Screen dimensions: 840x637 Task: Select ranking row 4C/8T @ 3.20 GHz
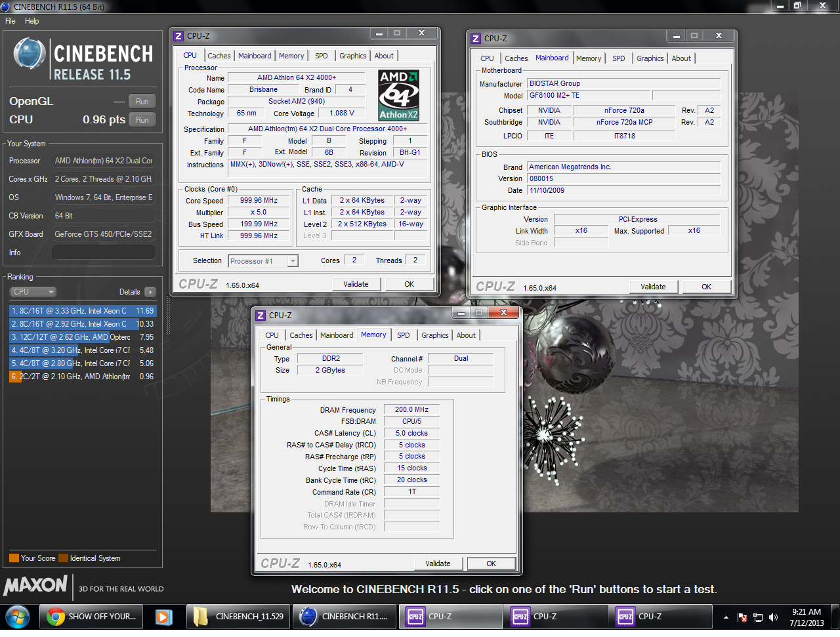click(x=83, y=350)
